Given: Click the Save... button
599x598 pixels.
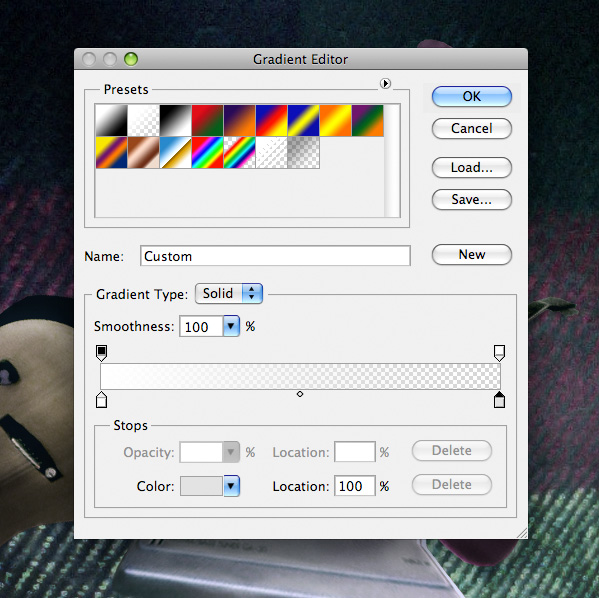Looking at the screenshot, I should (x=472, y=199).
